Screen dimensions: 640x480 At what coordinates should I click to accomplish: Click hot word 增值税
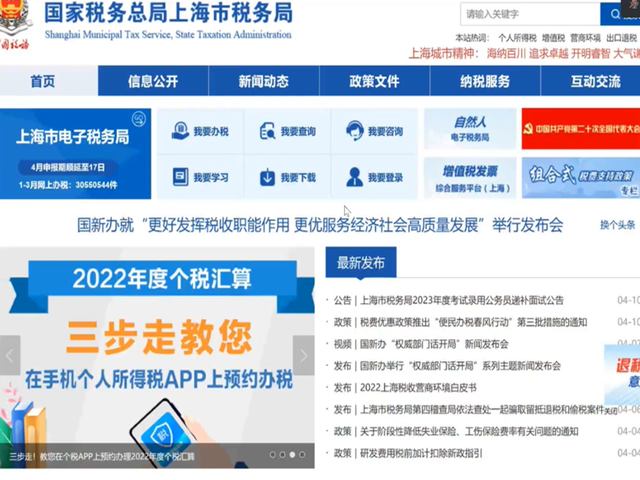553,38
